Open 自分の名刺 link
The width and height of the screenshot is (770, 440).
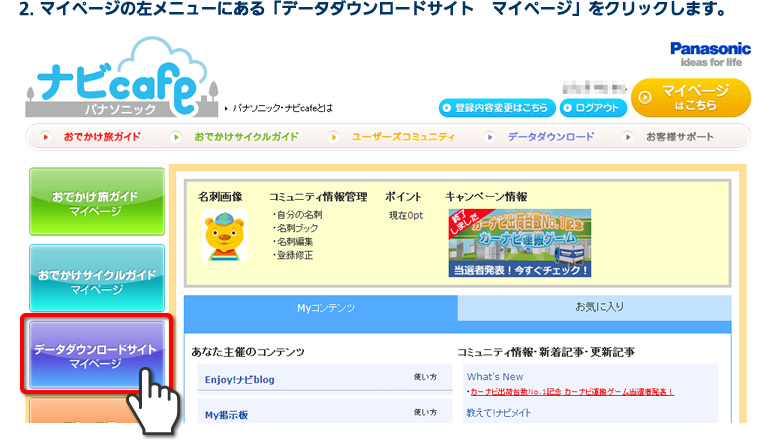(300, 215)
